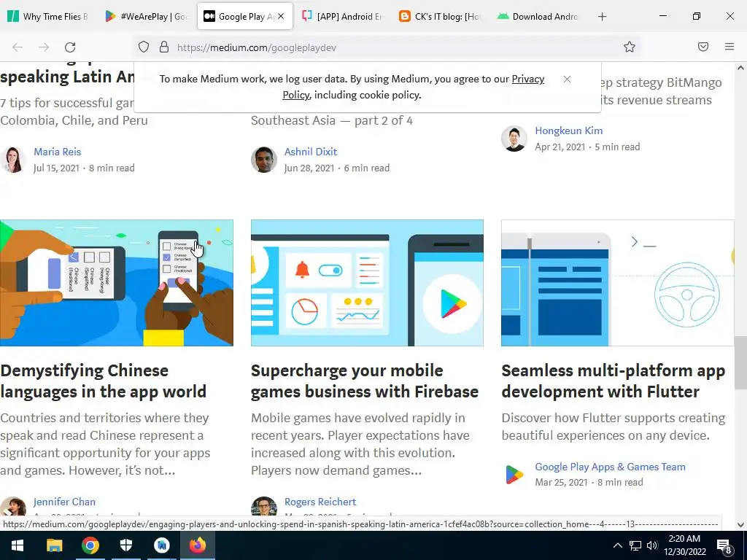Click the 'Southeast Asia — part 2 of 4' text
Image resolution: width=747 pixels, height=560 pixels.
tap(332, 120)
